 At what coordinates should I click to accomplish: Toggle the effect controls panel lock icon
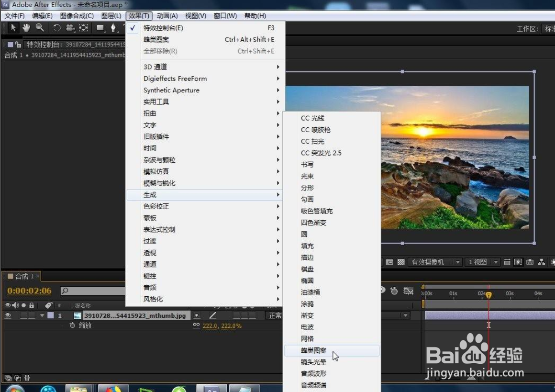[x=18, y=44]
